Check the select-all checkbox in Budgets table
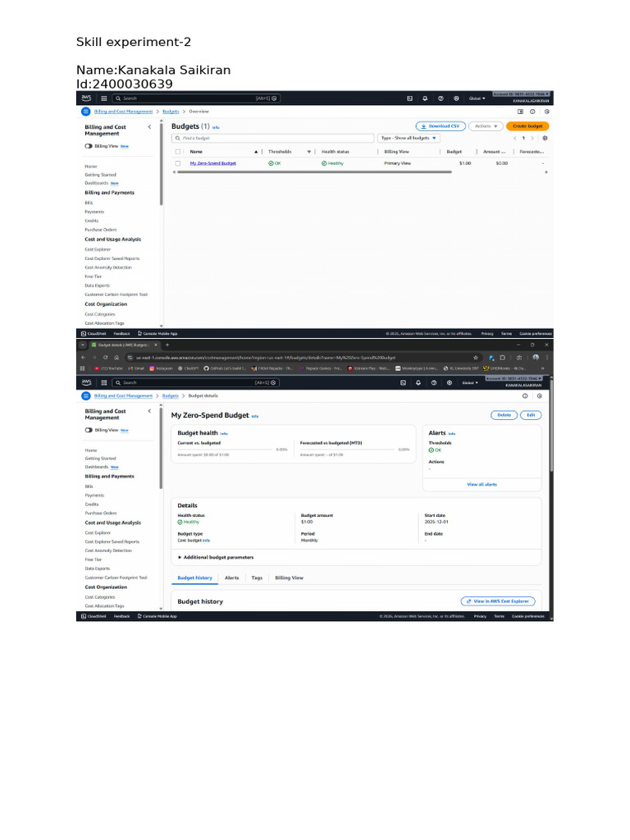 pos(178,152)
